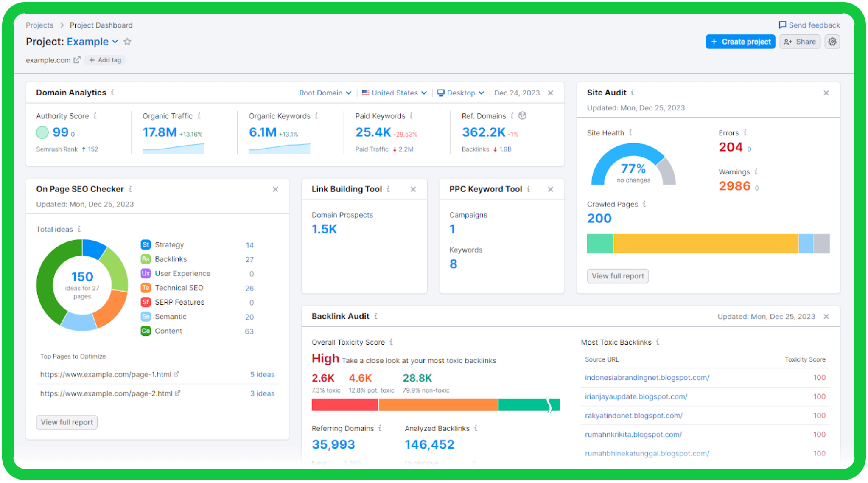Open 3 ideas for page-2
Viewport: 868px width, 483px height.
coord(262,393)
